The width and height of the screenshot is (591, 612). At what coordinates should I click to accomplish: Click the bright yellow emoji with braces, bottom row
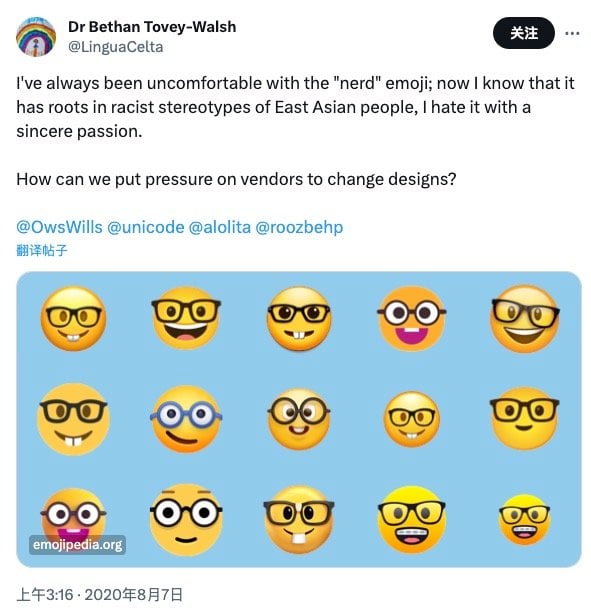412,519
